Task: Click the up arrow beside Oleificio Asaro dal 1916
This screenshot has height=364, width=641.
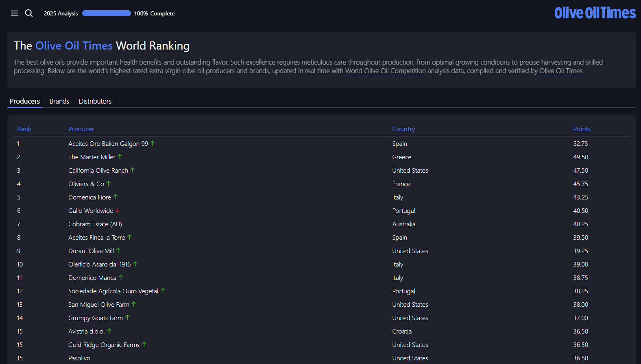Action: 135,264
